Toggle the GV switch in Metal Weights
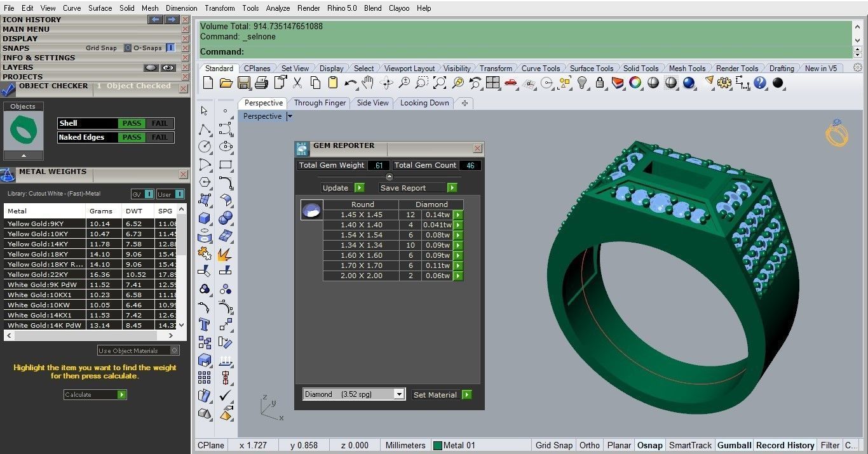The width and height of the screenshot is (868, 454). tap(143, 194)
